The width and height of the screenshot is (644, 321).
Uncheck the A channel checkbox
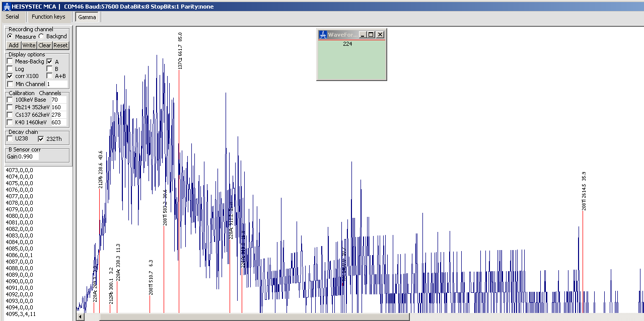[x=50, y=62]
